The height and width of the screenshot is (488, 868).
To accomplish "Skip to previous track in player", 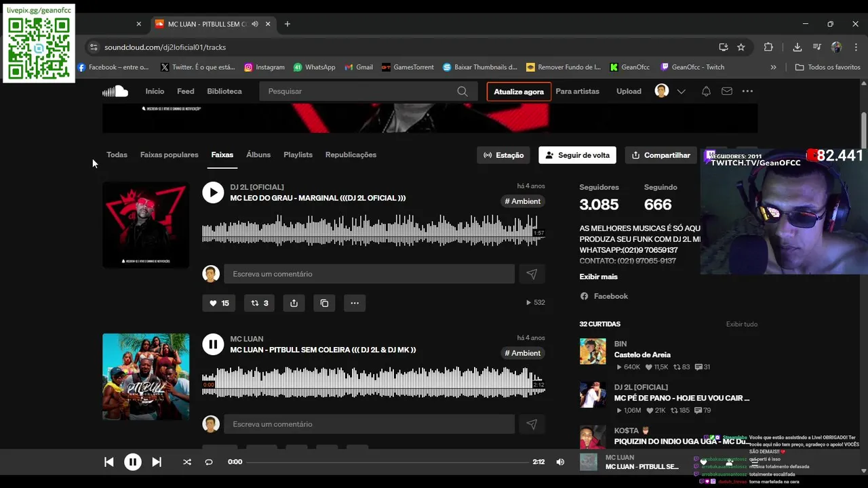I will (x=108, y=462).
